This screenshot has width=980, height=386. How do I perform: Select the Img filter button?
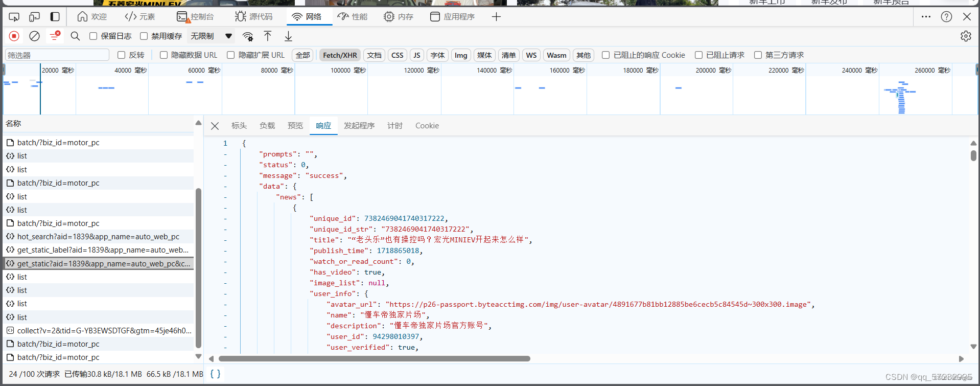pyautogui.click(x=461, y=55)
